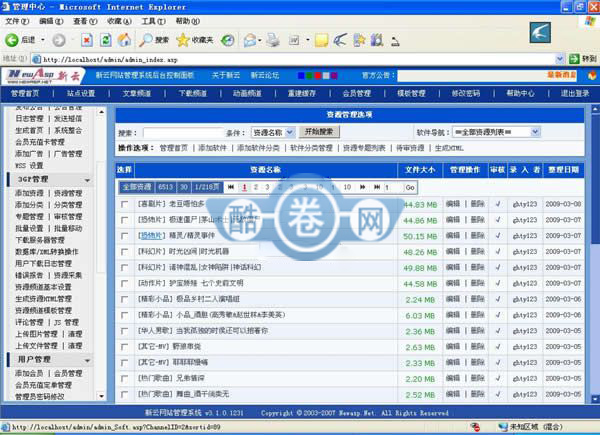Go to the Home page icon
Viewport: 600px width, 435px height.
[124, 40]
